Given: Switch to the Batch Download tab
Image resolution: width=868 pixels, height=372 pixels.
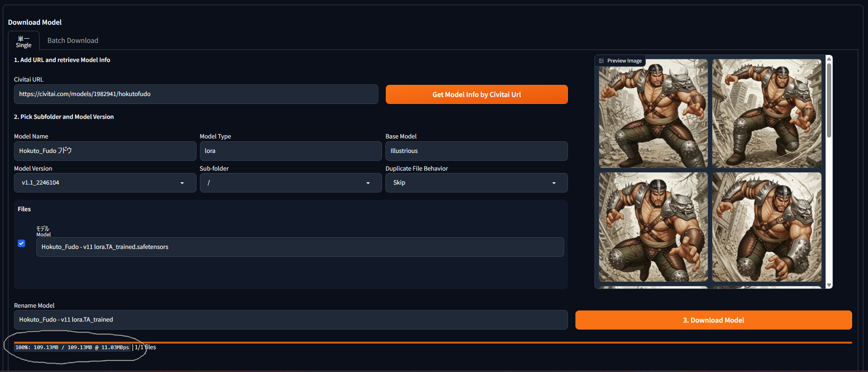Looking at the screenshot, I should pyautogui.click(x=73, y=41).
